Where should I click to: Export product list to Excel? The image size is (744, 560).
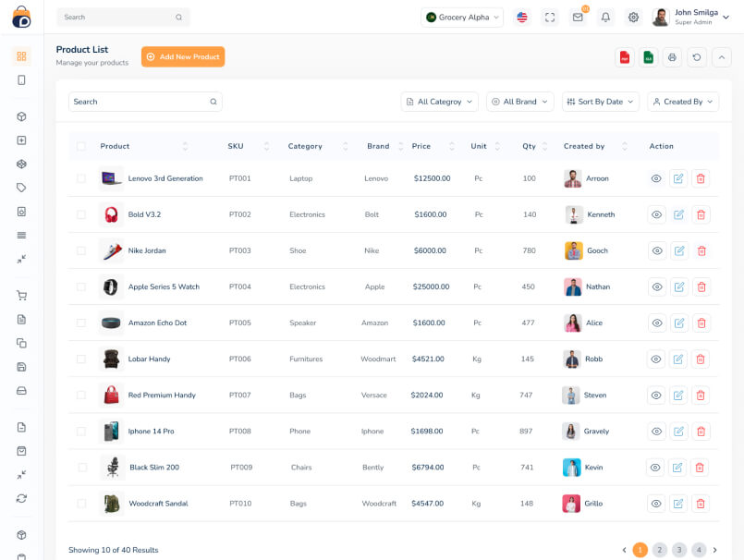click(649, 57)
